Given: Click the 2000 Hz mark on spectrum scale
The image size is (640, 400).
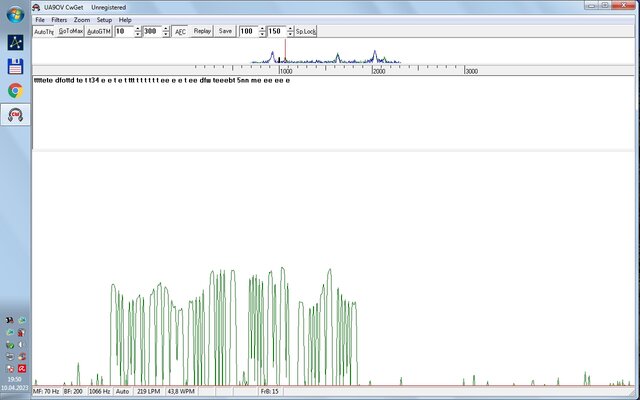Looking at the screenshot, I should coord(378,71).
